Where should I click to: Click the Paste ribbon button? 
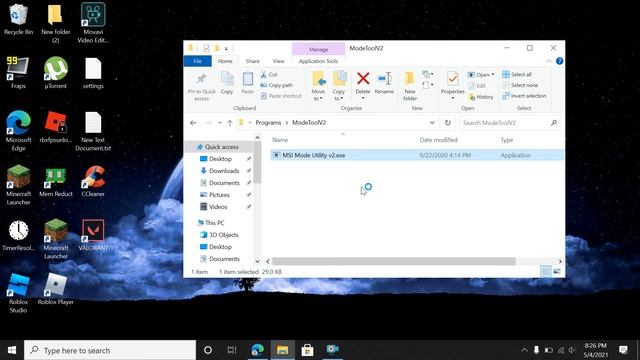tap(247, 83)
